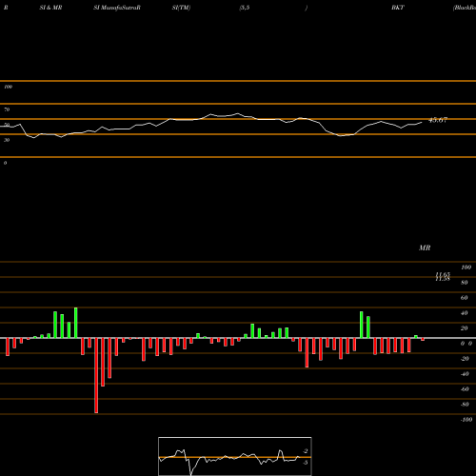Click the 'SI(TM)' header label
Image resolution: width=476 pixels, height=476 pixels.
click(181, 8)
